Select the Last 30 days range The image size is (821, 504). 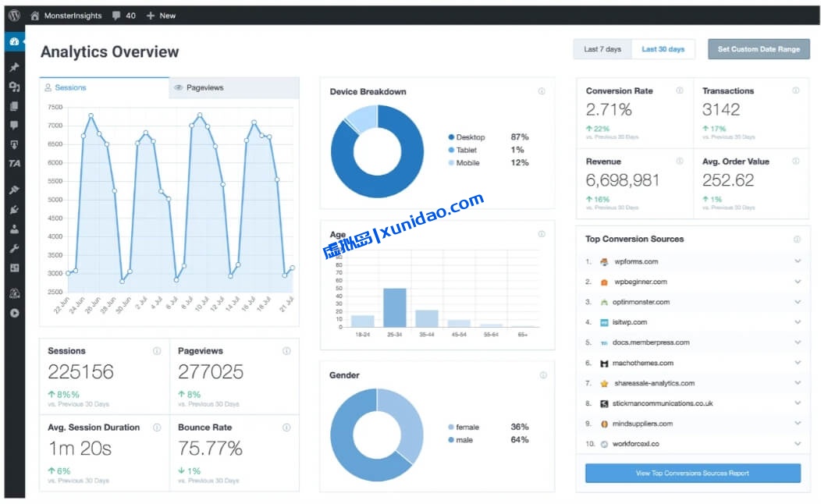coord(663,49)
